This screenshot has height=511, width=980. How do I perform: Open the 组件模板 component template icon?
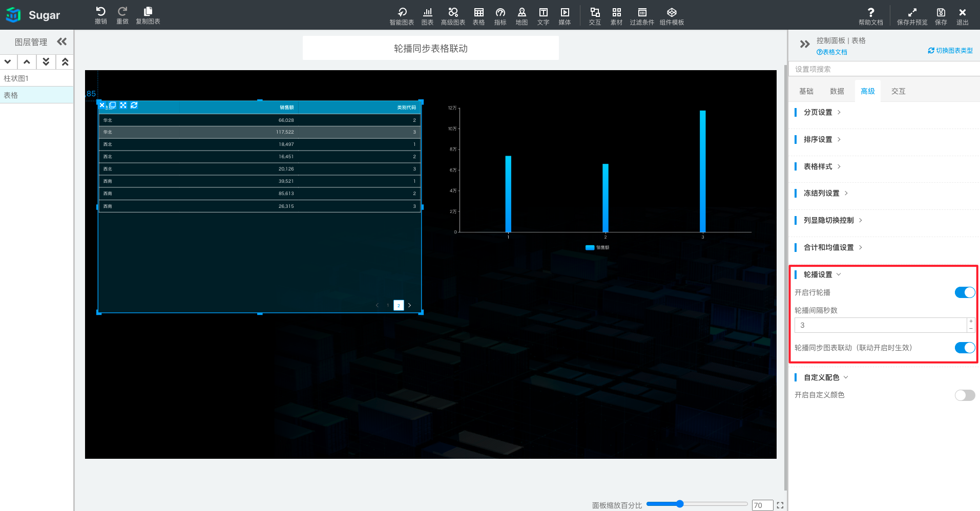pyautogui.click(x=672, y=12)
